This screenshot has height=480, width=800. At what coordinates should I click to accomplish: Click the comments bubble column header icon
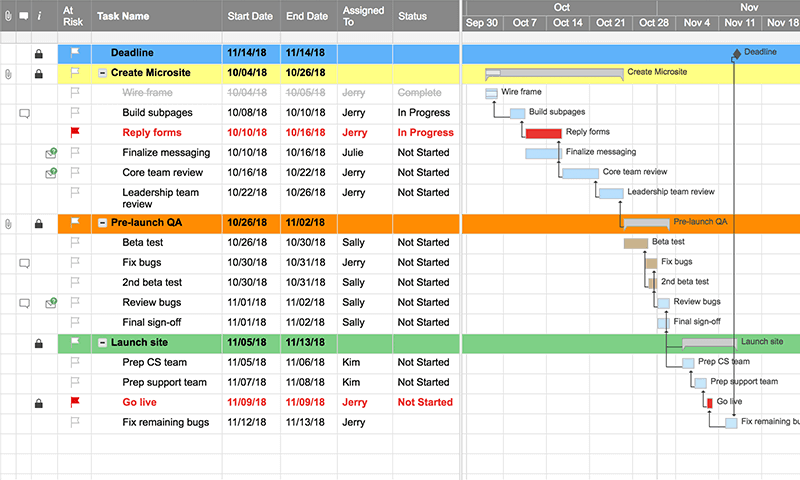pos(24,16)
